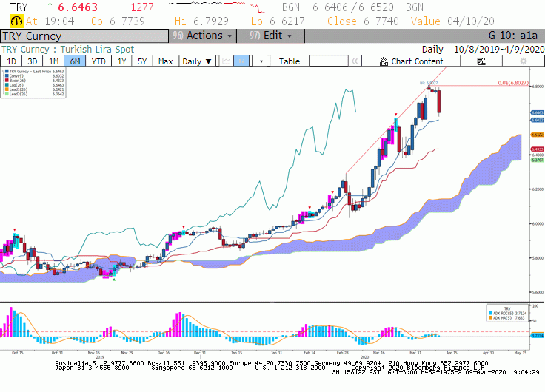
Task: Click the Base(26) red legend swatch
Action: tap(7, 81)
